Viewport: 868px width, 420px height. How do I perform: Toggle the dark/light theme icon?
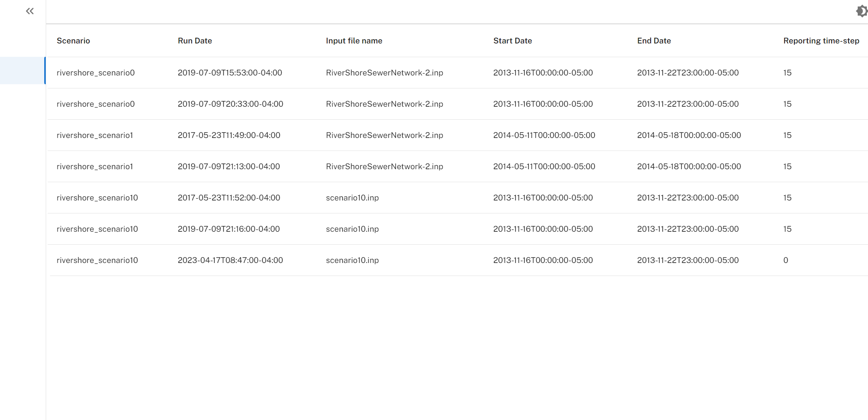click(x=862, y=11)
